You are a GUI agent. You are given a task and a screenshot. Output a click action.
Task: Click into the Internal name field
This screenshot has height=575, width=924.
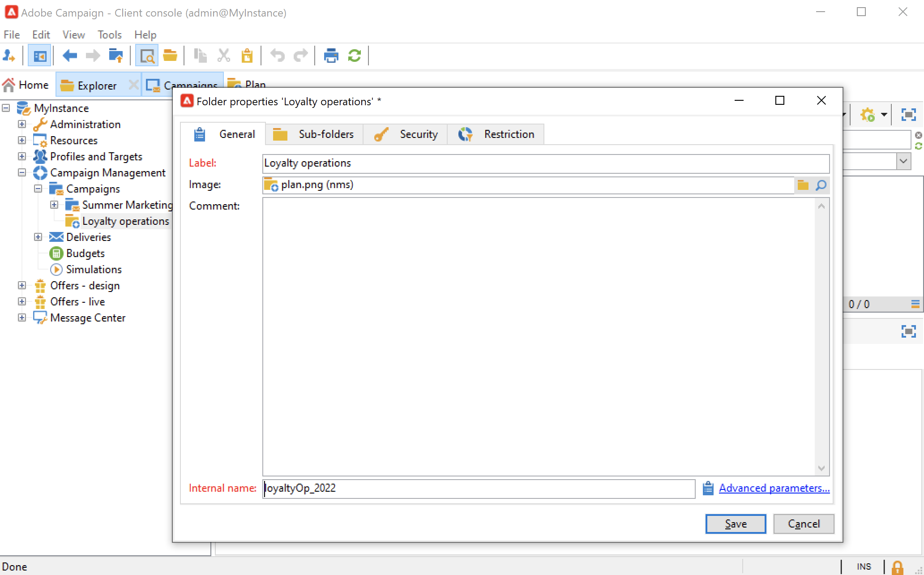click(478, 489)
